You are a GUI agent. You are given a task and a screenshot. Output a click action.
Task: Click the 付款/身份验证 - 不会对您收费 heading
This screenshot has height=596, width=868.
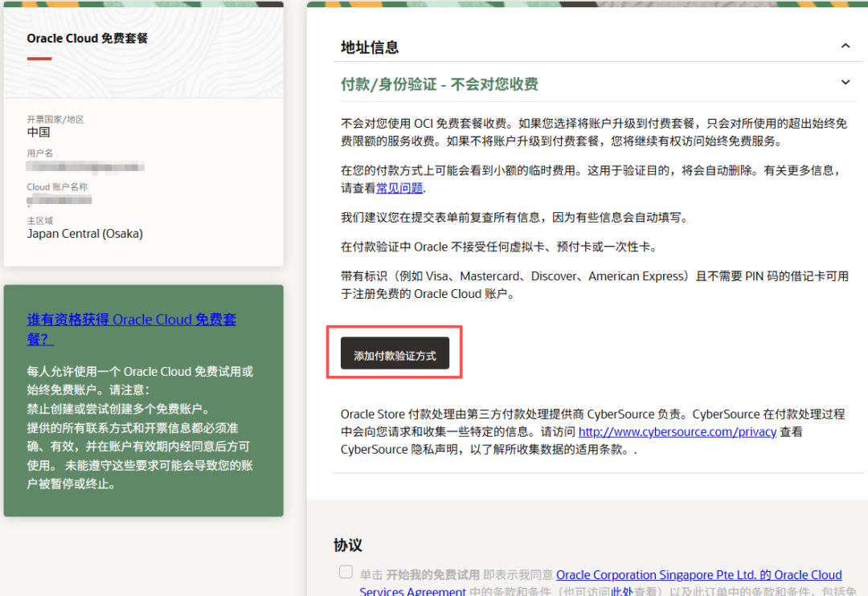pos(439,84)
